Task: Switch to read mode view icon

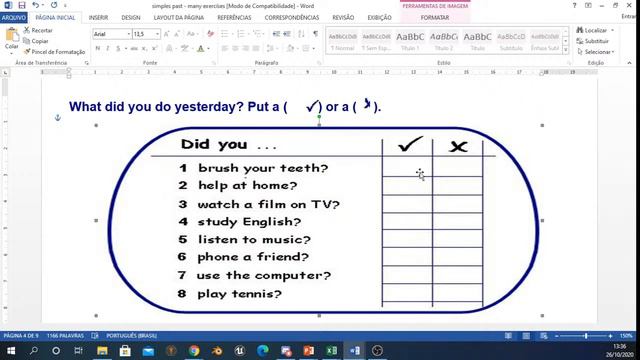Action: coord(508,336)
